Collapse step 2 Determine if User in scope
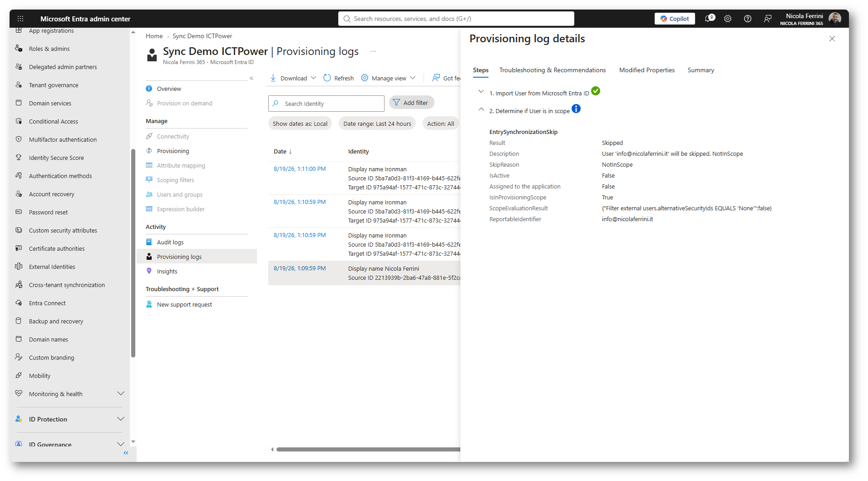Image resolution: width=868 pixels, height=481 pixels. pyautogui.click(x=481, y=109)
